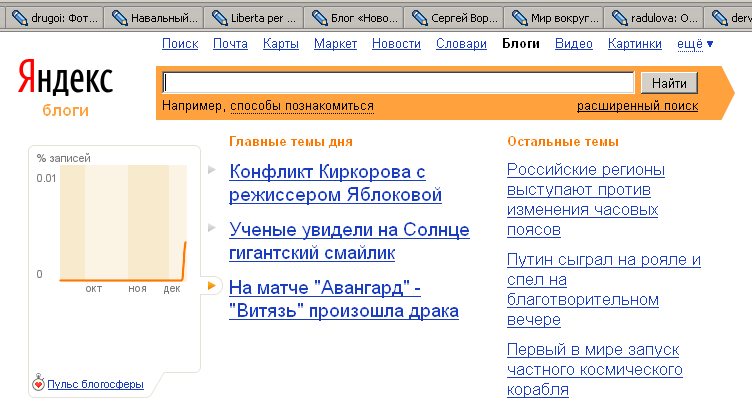752x418 pixels.
Task: Click the pencil icon on the Сергей Вор tab
Action: click(x=420, y=18)
